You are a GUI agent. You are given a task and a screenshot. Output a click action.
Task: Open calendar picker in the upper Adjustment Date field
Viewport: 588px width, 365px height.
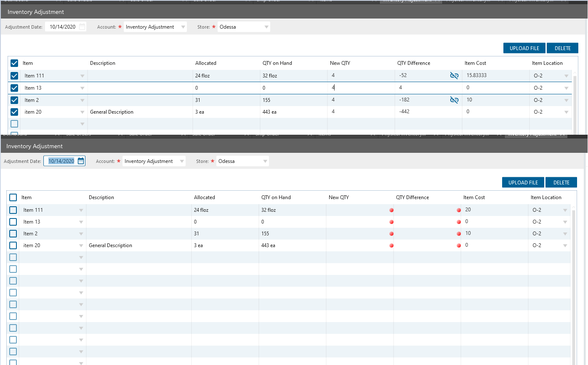pos(82,27)
